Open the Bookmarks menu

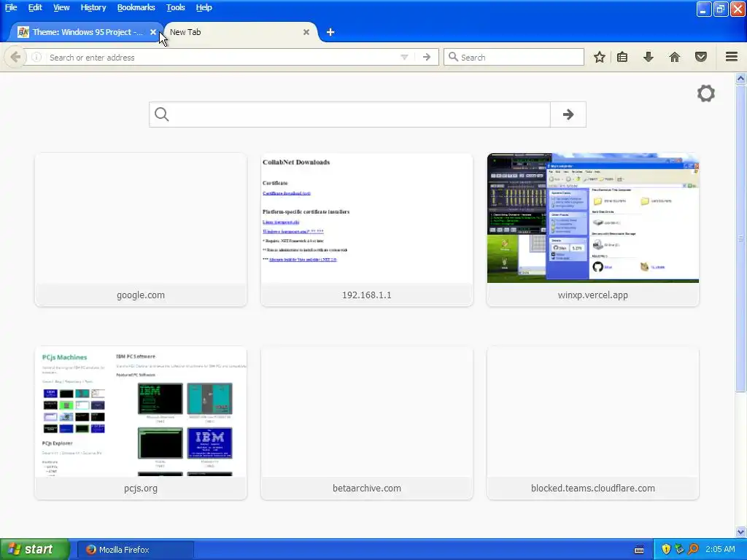click(x=136, y=7)
